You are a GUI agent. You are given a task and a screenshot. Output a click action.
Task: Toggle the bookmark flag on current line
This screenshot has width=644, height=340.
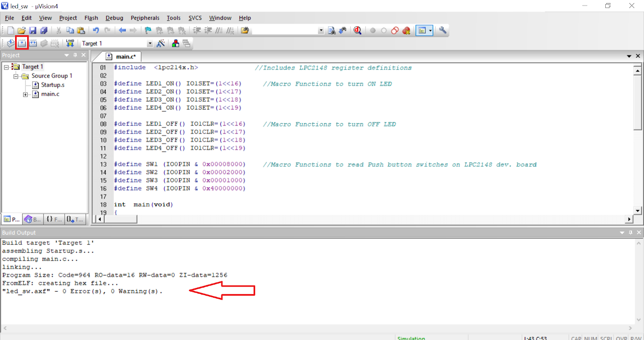point(147,30)
